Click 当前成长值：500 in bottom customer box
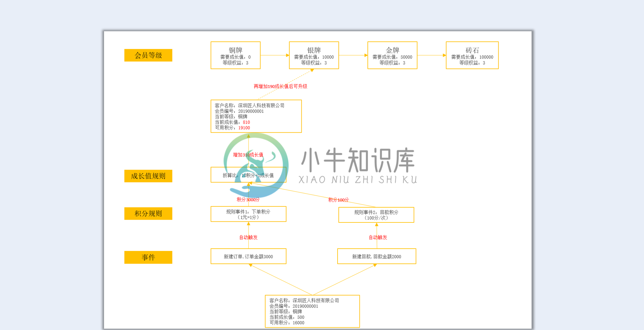644x330 pixels. (287, 317)
